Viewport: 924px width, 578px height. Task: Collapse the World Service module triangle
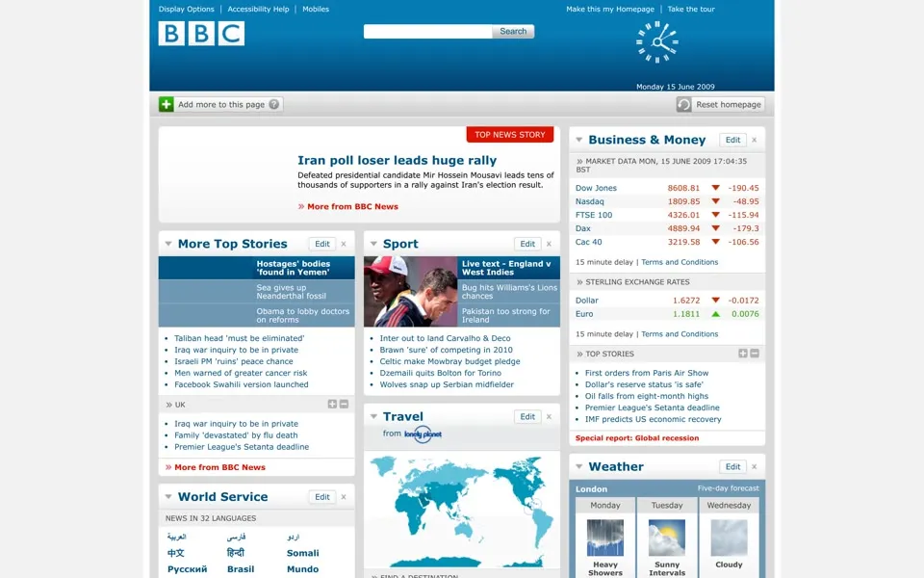(x=168, y=497)
